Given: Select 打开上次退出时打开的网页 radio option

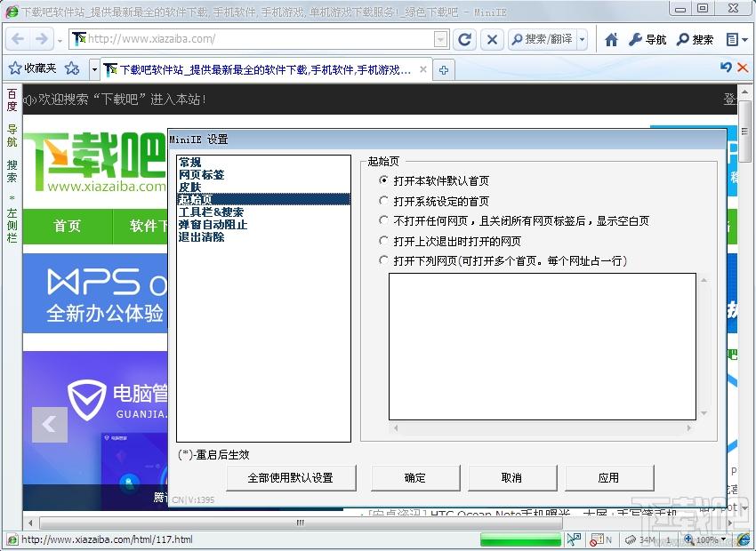Looking at the screenshot, I should point(384,241).
